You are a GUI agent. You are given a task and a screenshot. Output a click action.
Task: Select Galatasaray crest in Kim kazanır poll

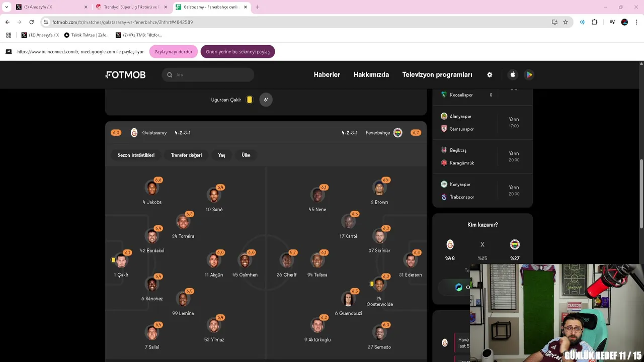click(450, 244)
